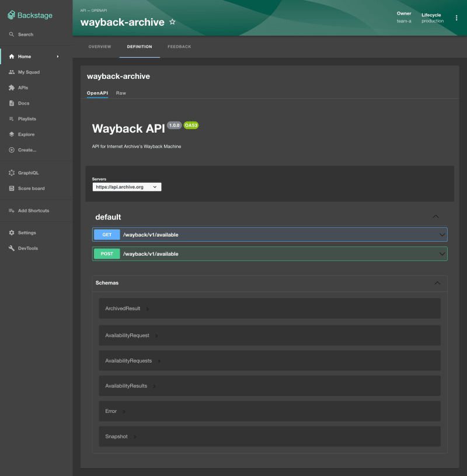Click the GET method badge
The height and width of the screenshot is (476, 467).
pos(107,235)
